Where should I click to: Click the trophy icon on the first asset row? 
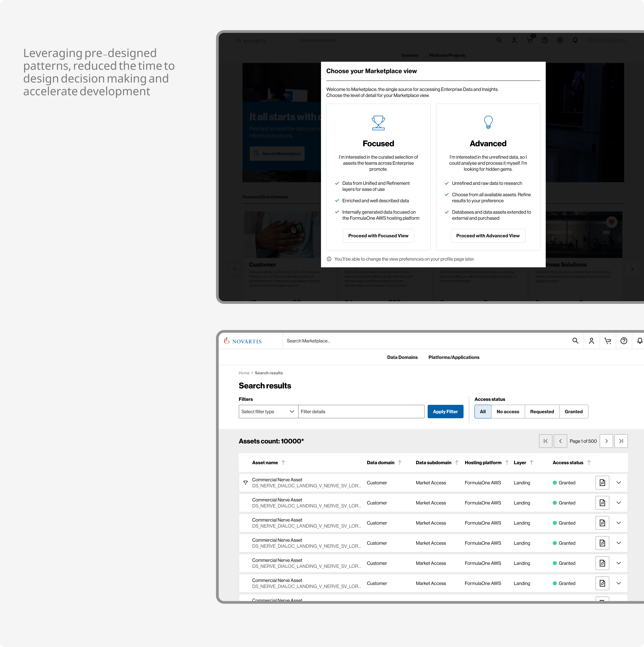click(x=246, y=483)
